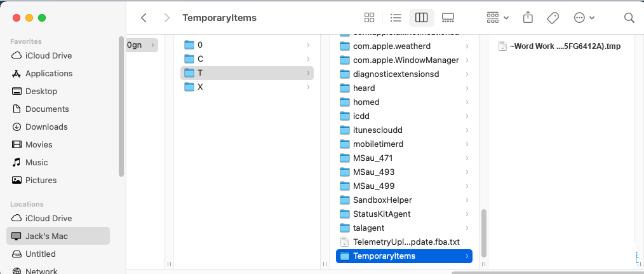Screen dimensions: 644x274
Task: Switch to gallery view
Action: pyautogui.click(x=448, y=18)
